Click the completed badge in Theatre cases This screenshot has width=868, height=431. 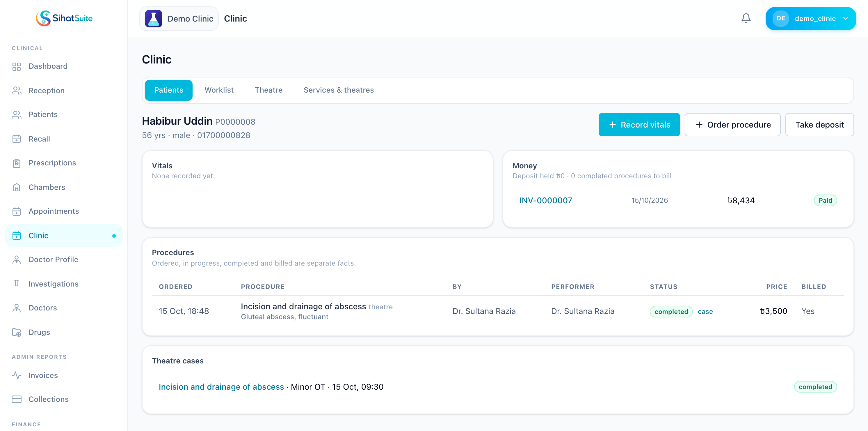point(815,387)
